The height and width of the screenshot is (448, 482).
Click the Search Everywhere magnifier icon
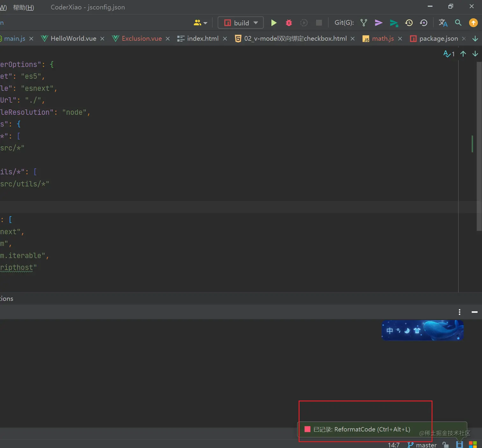click(458, 23)
